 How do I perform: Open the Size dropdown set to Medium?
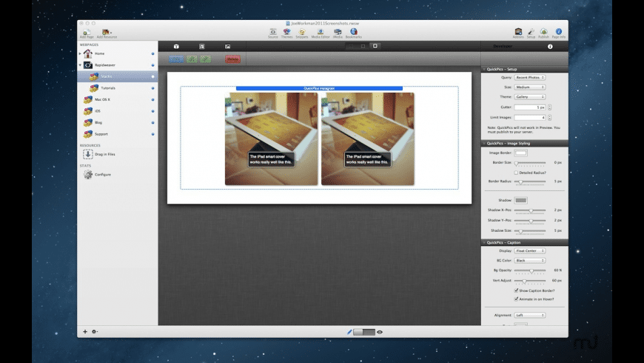[529, 87]
